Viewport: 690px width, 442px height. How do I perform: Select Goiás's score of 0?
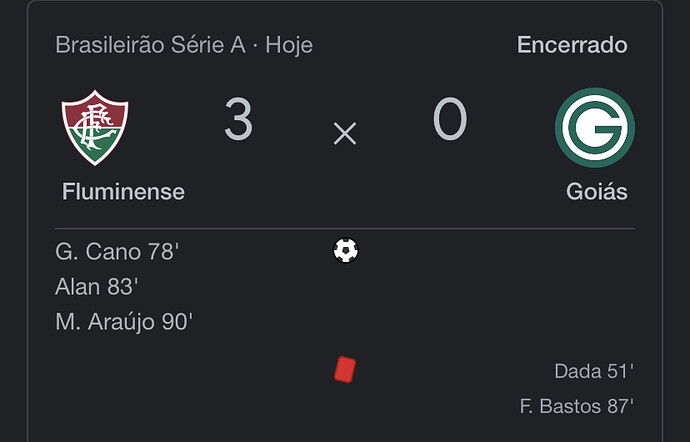(x=450, y=119)
